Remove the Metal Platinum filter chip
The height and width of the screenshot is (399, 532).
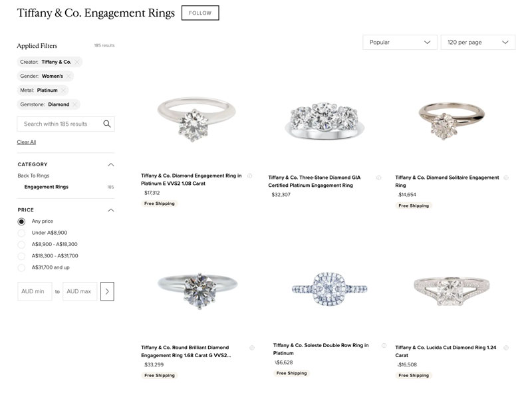63,90
